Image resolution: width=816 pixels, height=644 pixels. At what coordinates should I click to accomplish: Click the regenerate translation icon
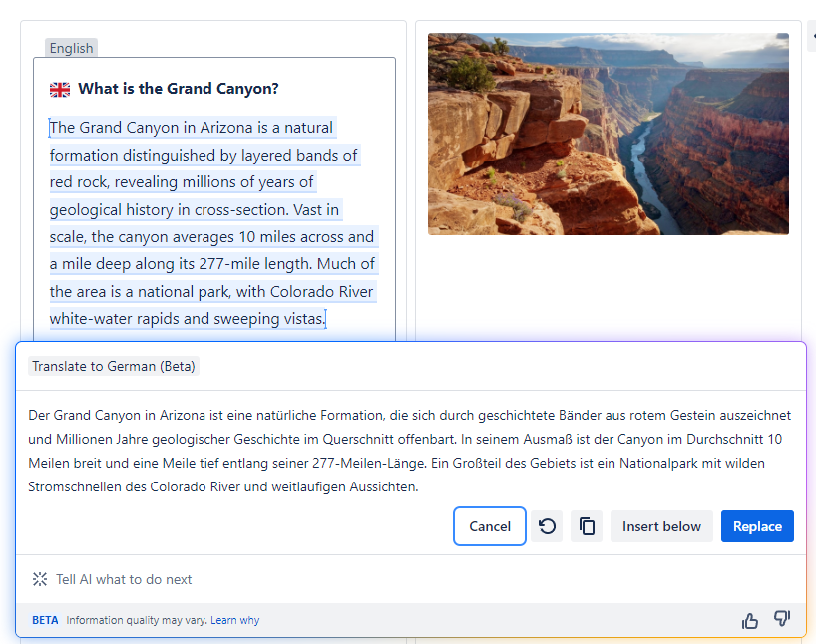(548, 526)
